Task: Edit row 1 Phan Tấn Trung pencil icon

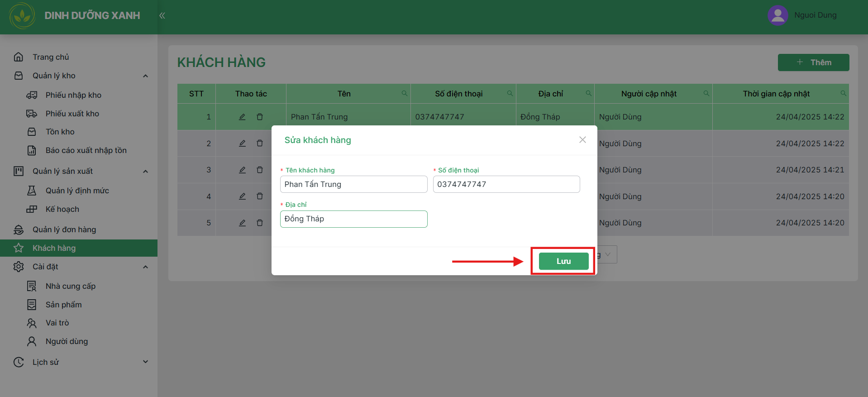Action: click(x=242, y=117)
